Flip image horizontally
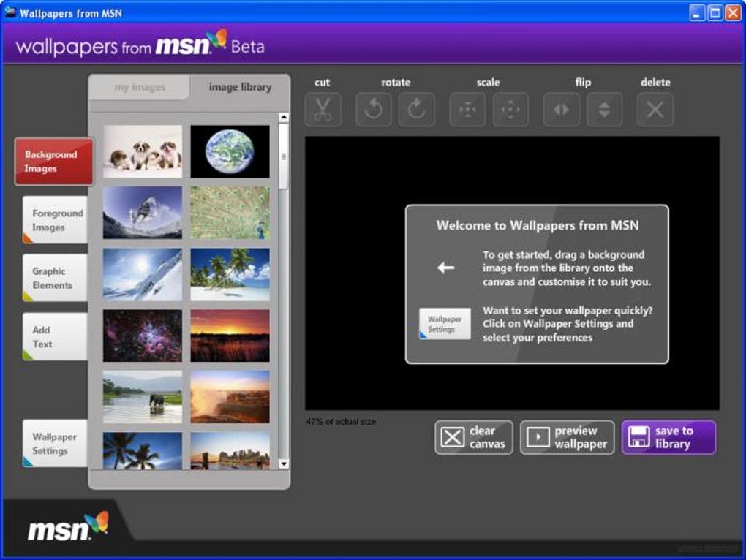The width and height of the screenshot is (746, 560). pyautogui.click(x=562, y=110)
